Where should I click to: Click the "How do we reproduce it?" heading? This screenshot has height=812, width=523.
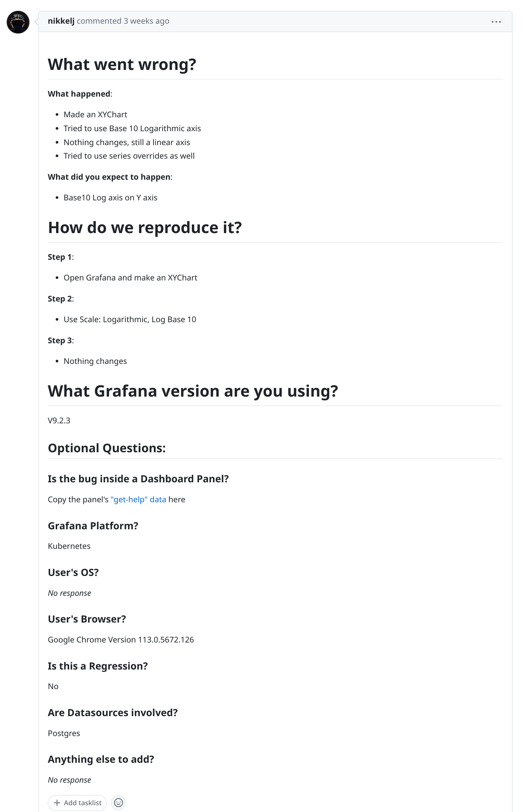[145, 227]
